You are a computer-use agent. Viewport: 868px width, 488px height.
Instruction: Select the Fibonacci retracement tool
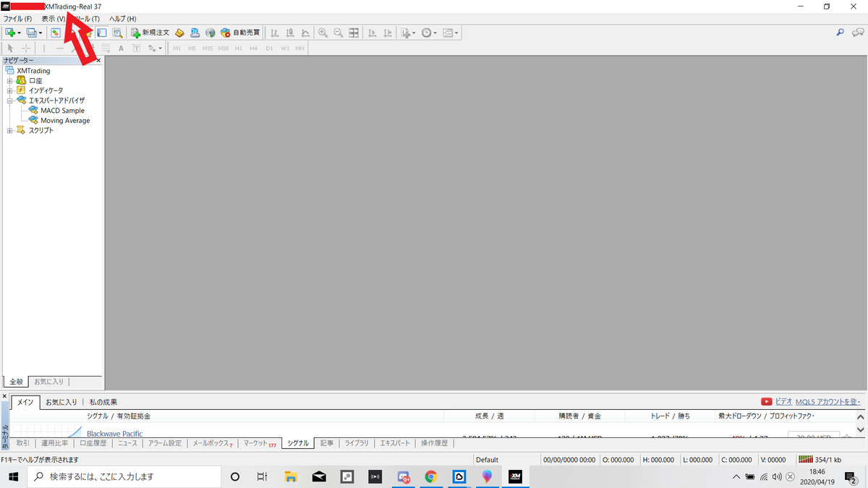(x=106, y=48)
